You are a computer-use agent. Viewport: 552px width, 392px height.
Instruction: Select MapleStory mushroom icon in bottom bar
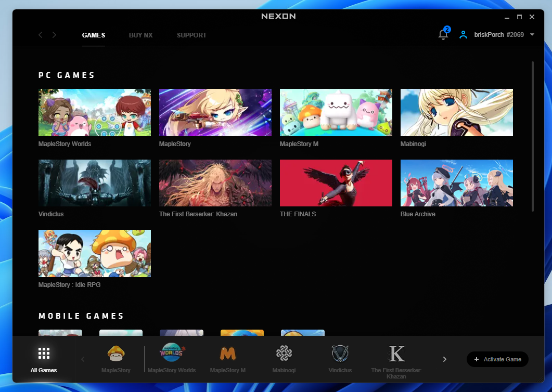[x=116, y=354]
